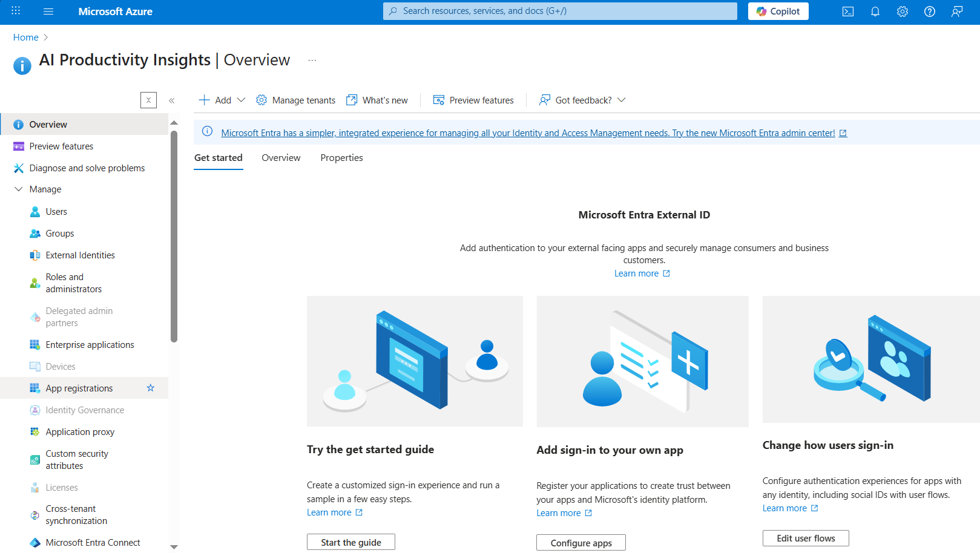Open the new Microsoft Entra admin center link
Viewport: 980px width, 553px height.
point(534,133)
